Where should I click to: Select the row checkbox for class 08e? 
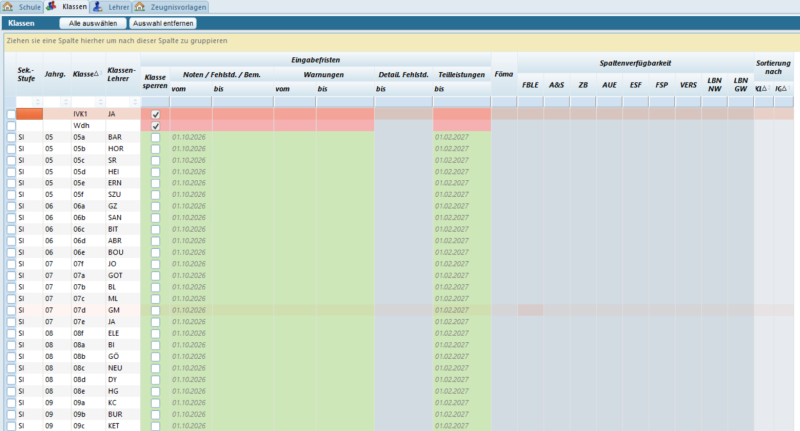coord(11,391)
